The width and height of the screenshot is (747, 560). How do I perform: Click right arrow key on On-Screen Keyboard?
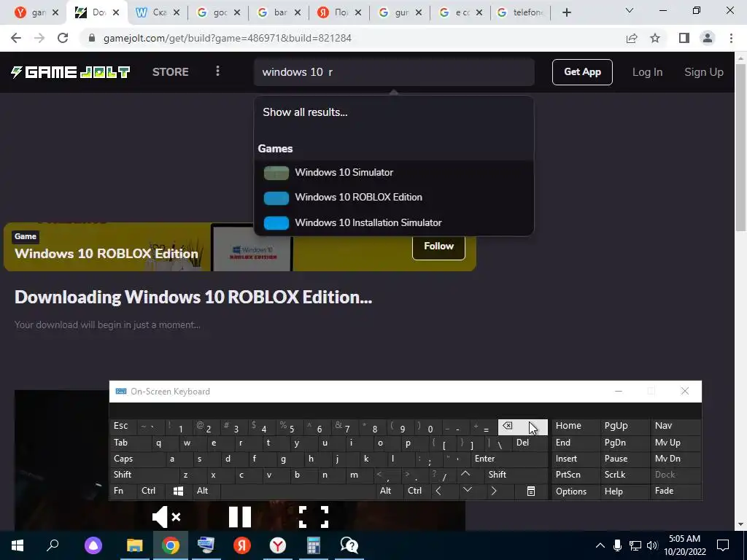coord(494,491)
